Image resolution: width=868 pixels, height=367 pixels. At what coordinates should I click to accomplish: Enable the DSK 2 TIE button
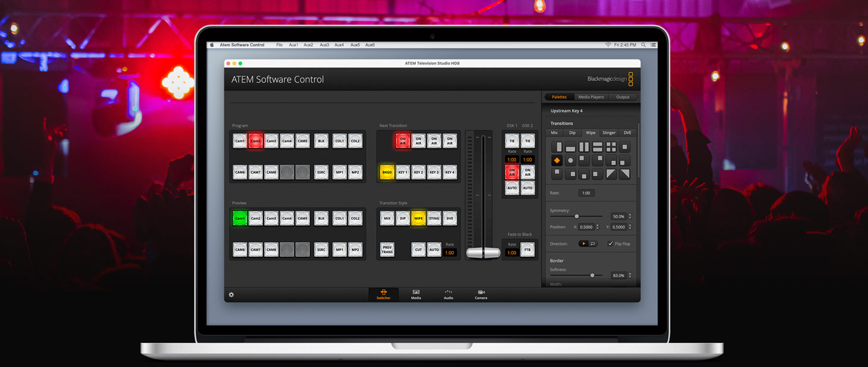[x=527, y=141]
